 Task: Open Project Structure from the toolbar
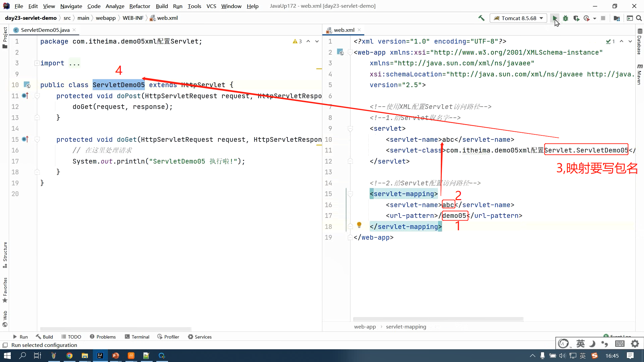[x=616, y=18]
